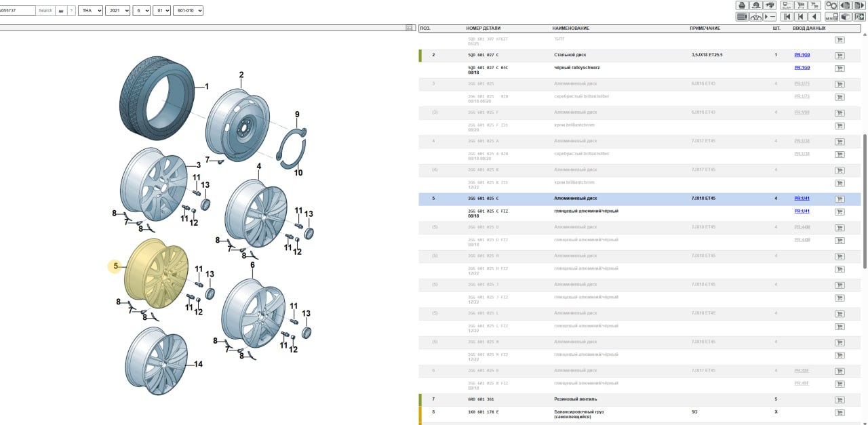Go to next page with right-arrow page icon
The image size is (868, 425).
(x=859, y=5)
